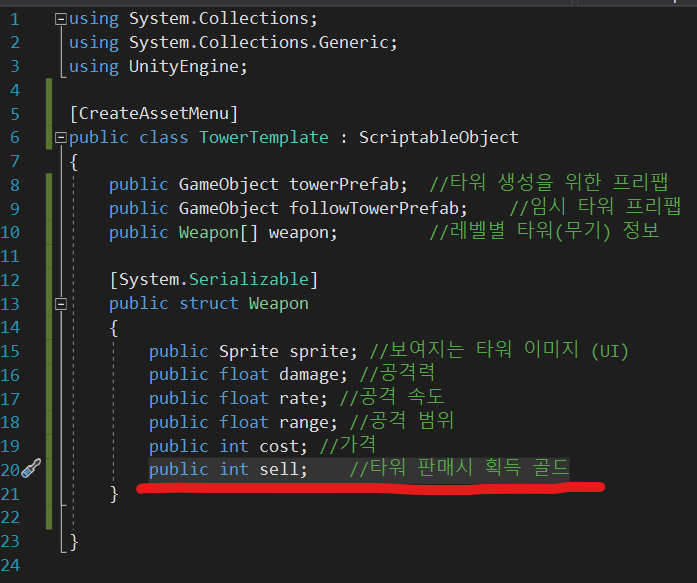Image resolution: width=697 pixels, height=583 pixels.
Task: Click the cost field name
Action: [279, 445]
